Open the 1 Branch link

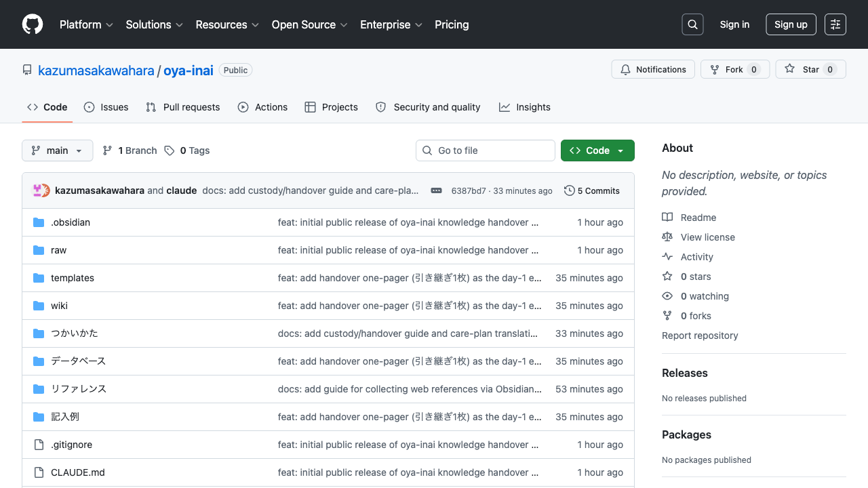click(130, 150)
